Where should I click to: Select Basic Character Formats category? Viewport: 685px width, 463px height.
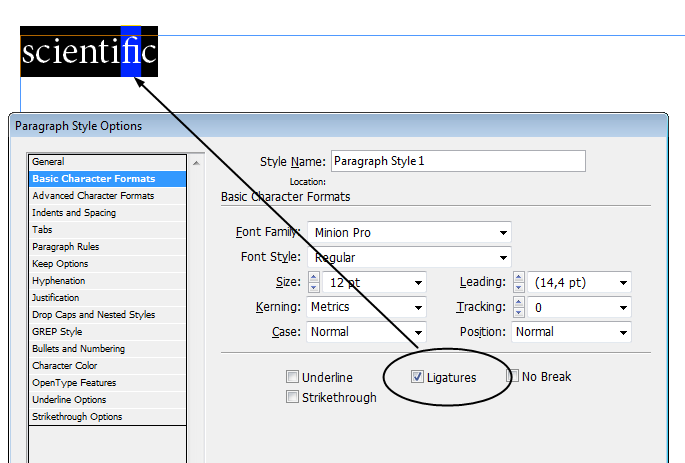pos(107,179)
